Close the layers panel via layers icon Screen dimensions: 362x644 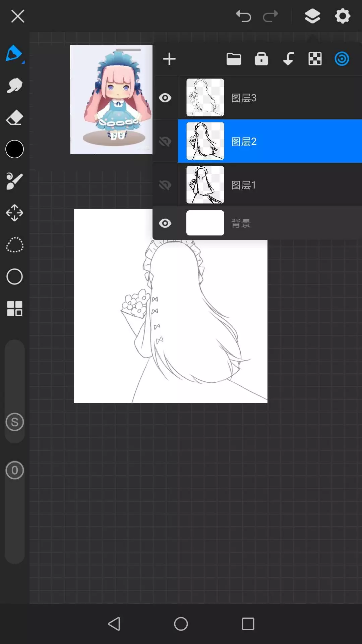click(312, 16)
